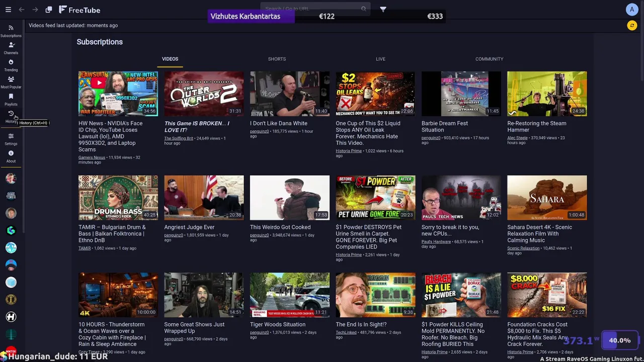Click the title 'The End Is In Sight!?'
This screenshot has height=362, width=644.
tap(361, 324)
